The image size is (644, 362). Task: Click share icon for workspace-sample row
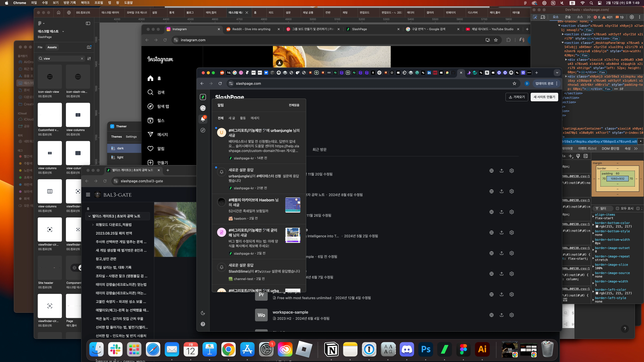501,315
